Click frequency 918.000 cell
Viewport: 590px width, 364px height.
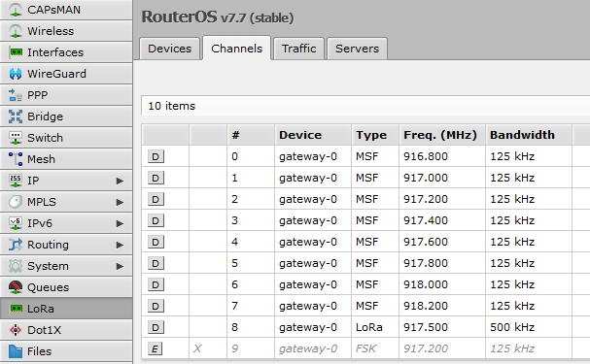442,284
